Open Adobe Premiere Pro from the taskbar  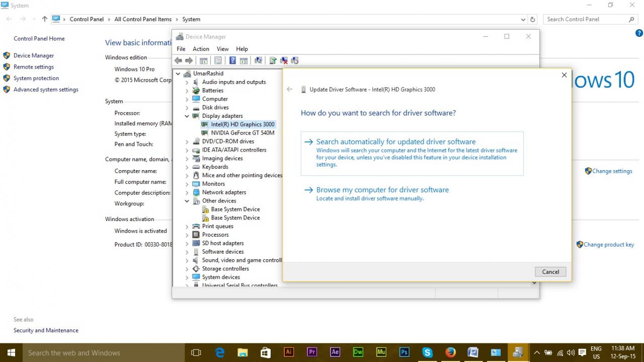[311, 352]
